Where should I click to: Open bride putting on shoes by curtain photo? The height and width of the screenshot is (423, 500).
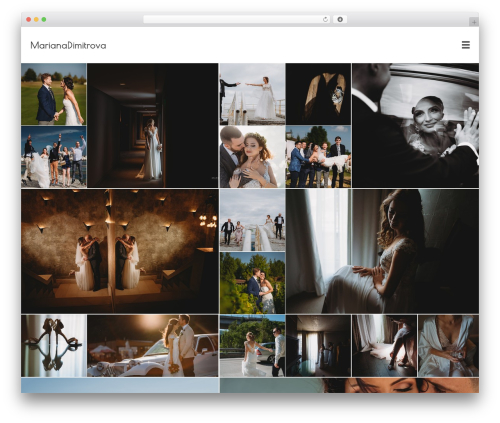click(x=384, y=346)
